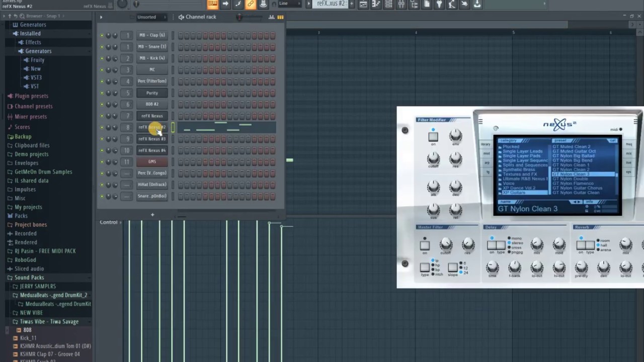The image size is (644, 362).
Task: Toggle the Reverb on button
Action: 581,245
